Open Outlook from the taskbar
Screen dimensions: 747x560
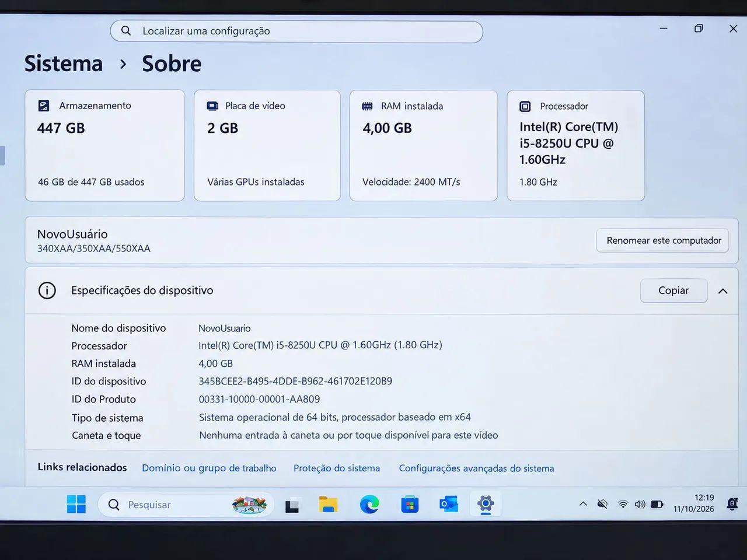[x=449, y=504]
